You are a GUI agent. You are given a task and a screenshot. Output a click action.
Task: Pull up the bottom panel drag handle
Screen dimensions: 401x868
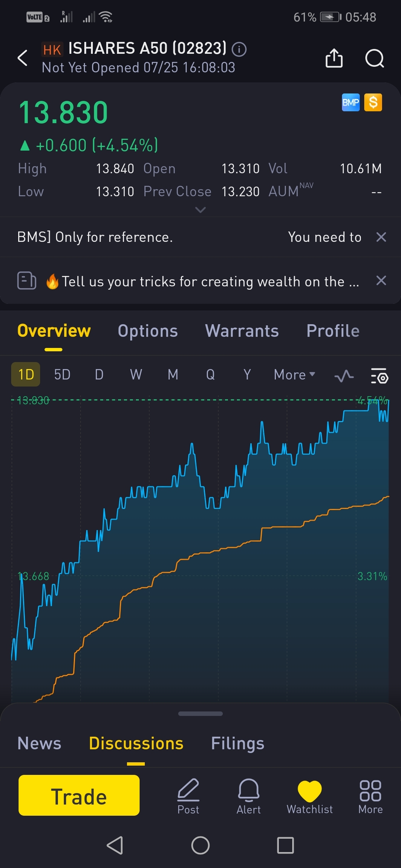click(200, 714)
